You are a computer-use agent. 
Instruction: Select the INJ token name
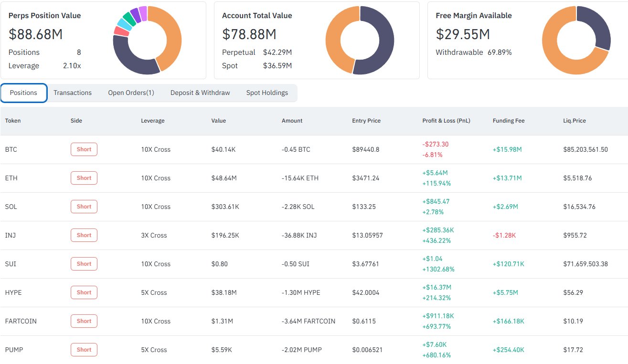pyautogui.click(x=11, y=235)
